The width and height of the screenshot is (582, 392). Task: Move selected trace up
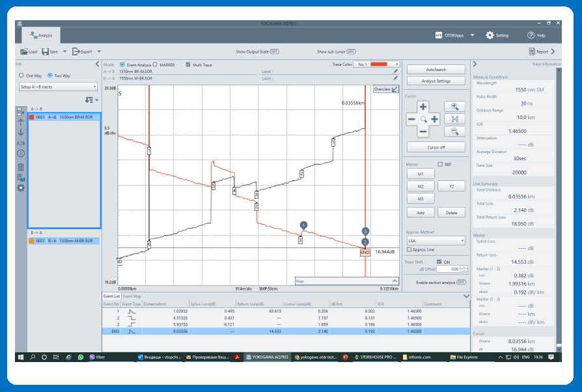21,122
